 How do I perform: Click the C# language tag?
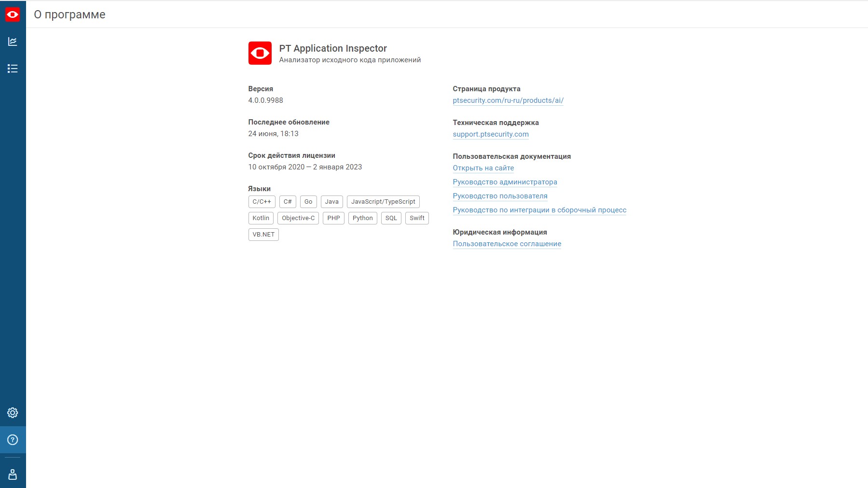tap(288, 202)
